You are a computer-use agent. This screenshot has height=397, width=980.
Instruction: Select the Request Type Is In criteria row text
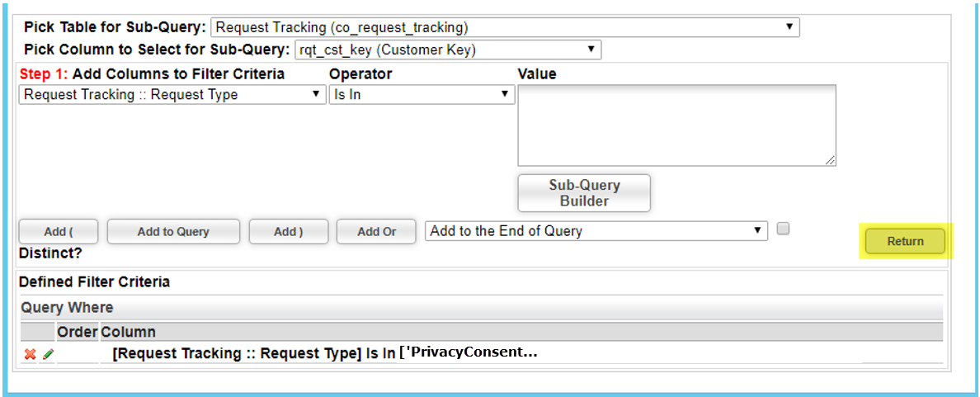tap(325, 353)
